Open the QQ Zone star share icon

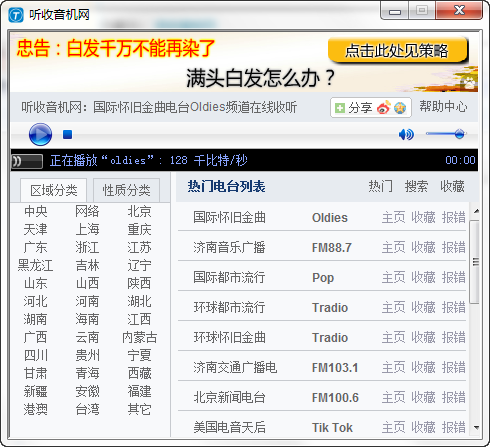coord(400,108)
